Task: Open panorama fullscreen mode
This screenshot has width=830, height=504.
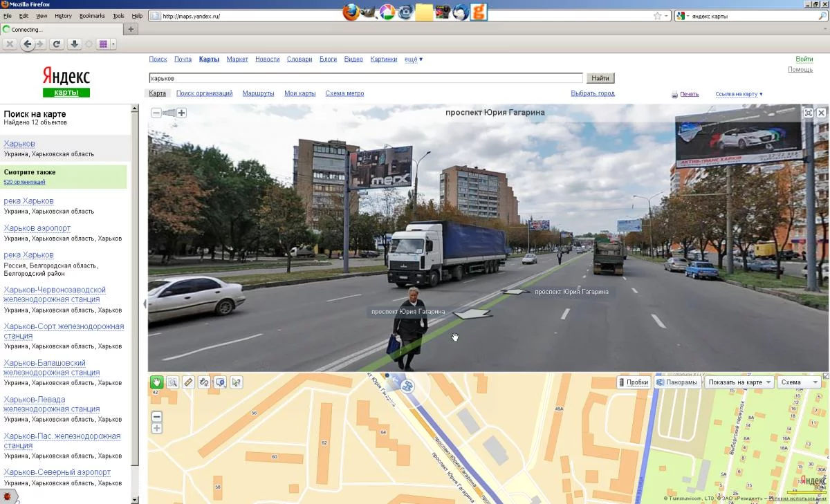Action: point(809,112)
